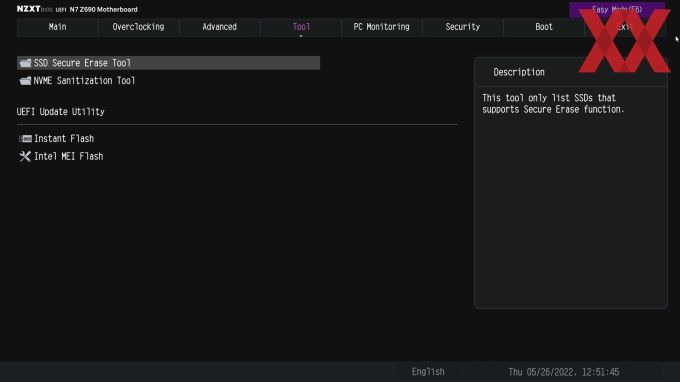680x382 pixels.
Task: Go to the PC Monitoring tab
Action: coord(382,27)
